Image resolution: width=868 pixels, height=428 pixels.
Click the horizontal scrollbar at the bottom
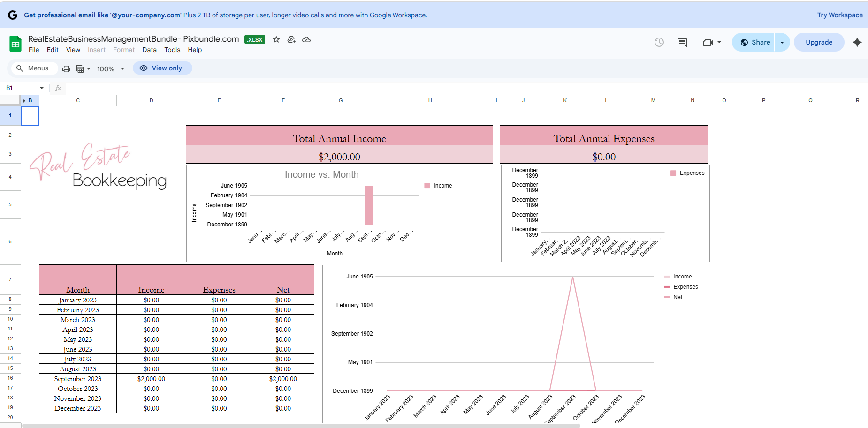coord(301,426)
